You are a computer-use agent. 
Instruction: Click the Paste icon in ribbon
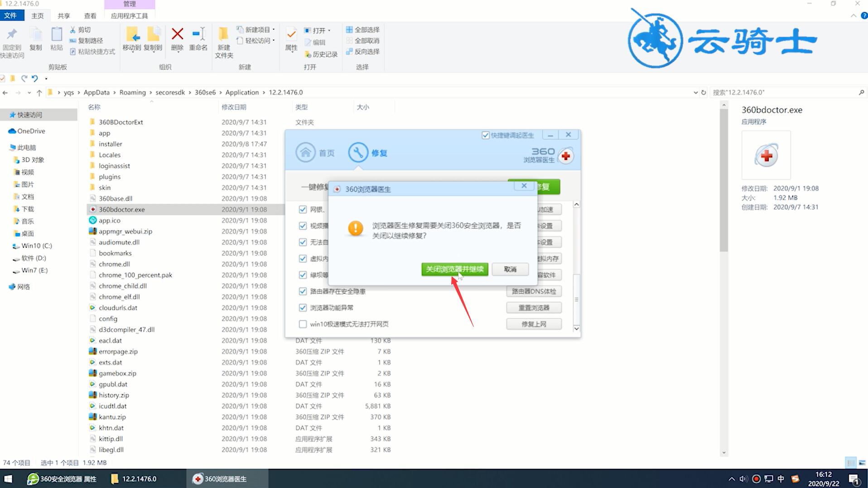tap(57, 34)
